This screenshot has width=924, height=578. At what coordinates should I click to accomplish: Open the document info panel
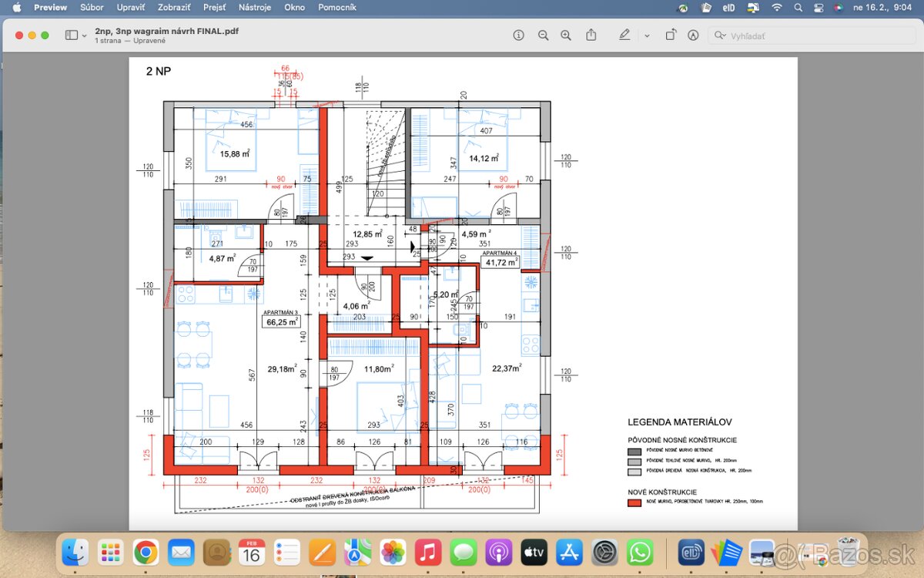click(519, 35)
